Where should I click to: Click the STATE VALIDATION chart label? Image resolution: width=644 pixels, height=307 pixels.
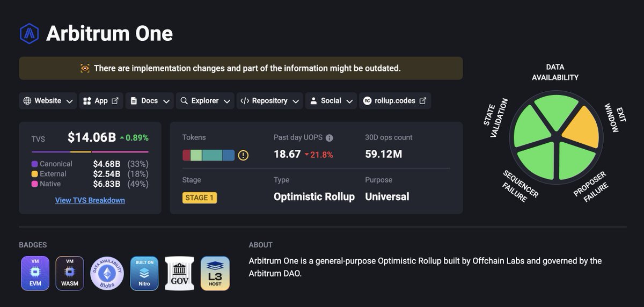pos(496,118)
